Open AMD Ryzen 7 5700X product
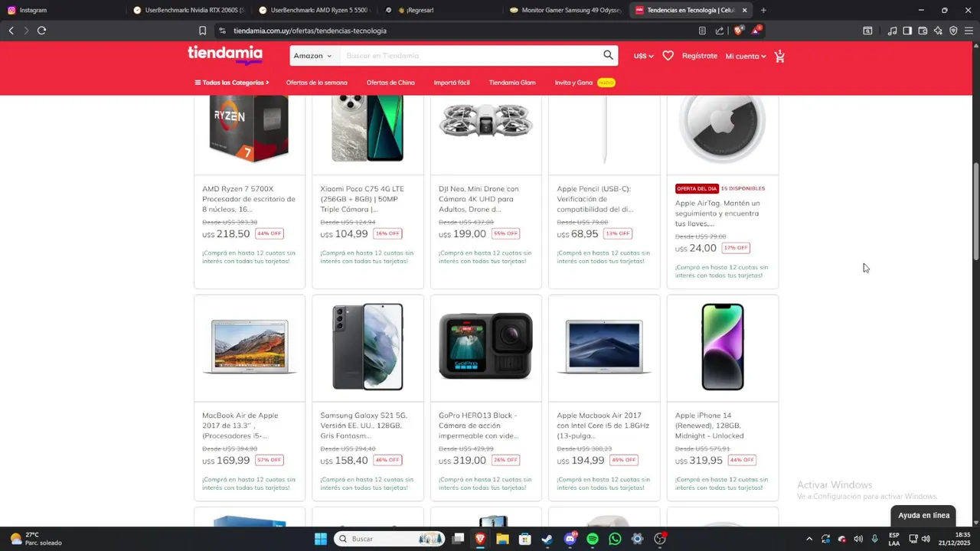Screen dimensions: 980x551 coord(249,199)
